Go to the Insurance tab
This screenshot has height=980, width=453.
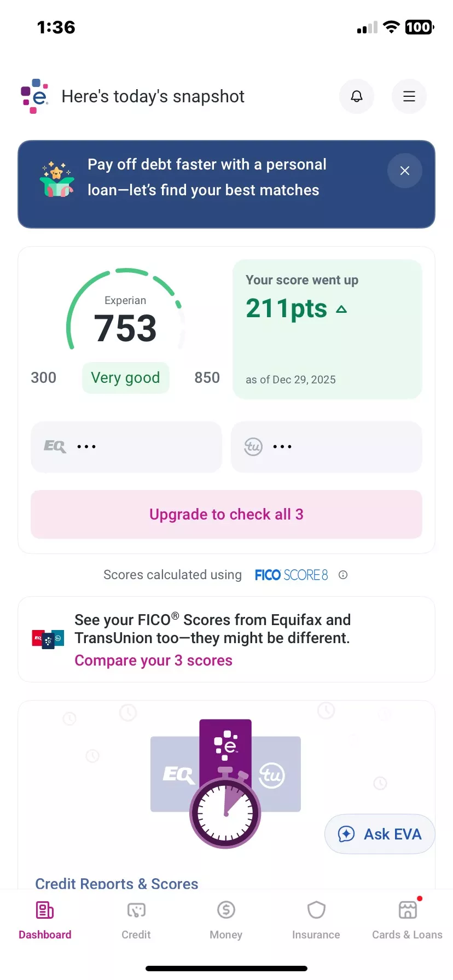tap(316, 920)
